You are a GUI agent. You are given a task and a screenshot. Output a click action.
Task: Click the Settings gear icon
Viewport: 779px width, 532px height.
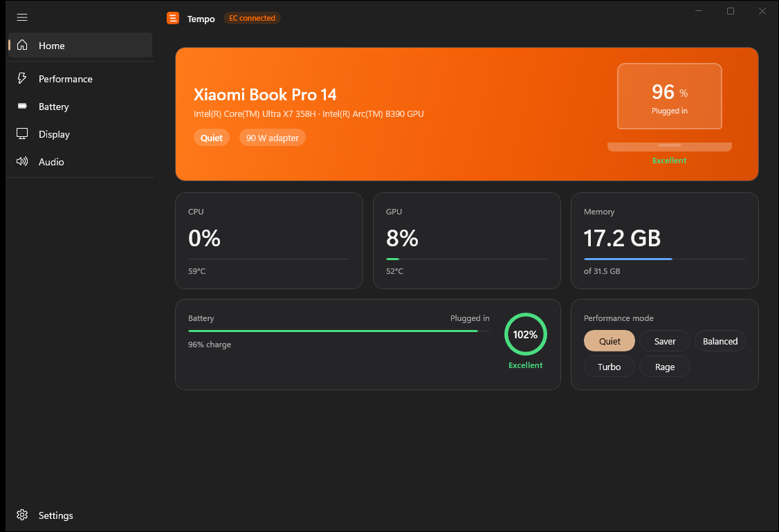(x=22, y=515)
